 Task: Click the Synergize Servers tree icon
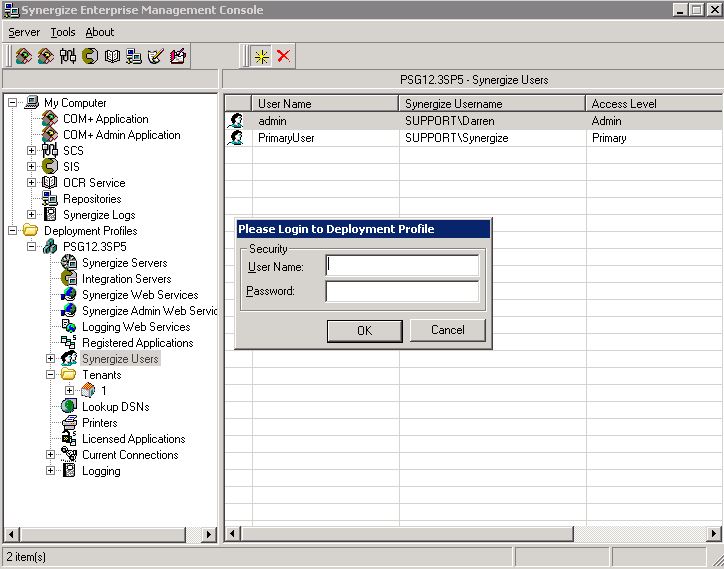(69, 262)
